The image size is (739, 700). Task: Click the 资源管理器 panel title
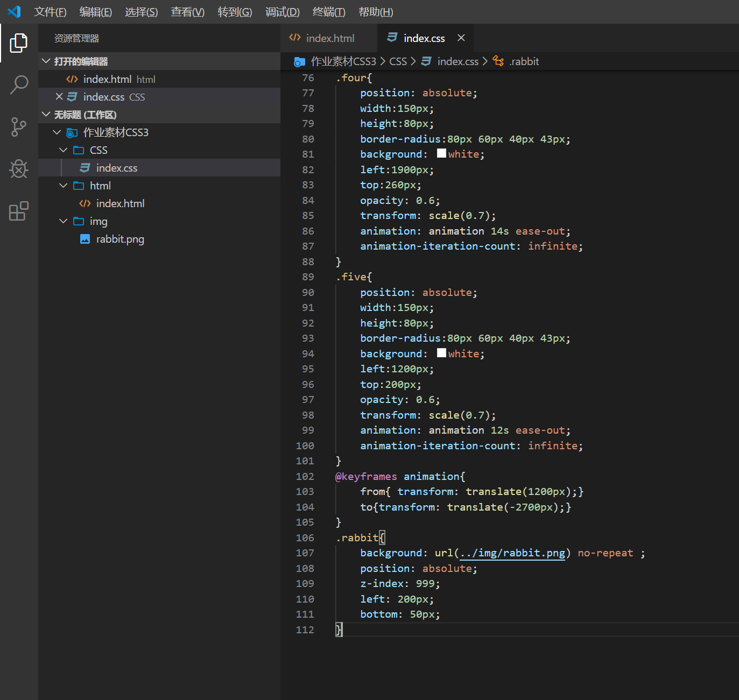pos(76,38)
